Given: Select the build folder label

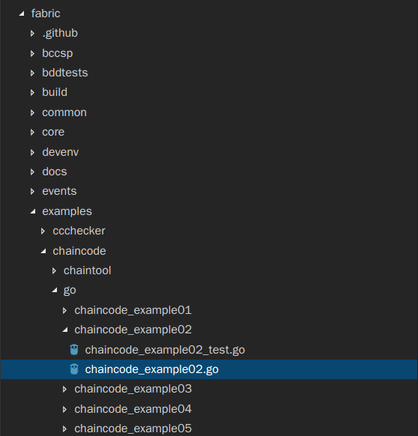Looking at the screenshot, I should click(x=55, y=92).
